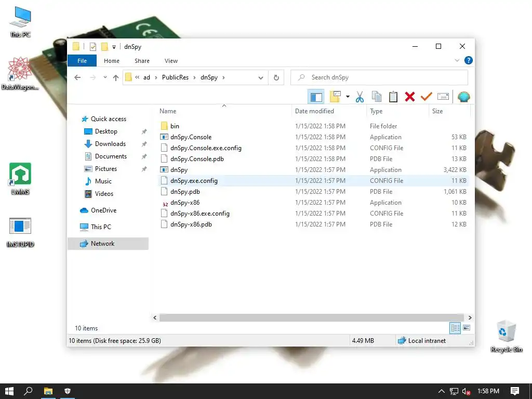
Task: Open the Windows Start button
Action: [9, 391]
